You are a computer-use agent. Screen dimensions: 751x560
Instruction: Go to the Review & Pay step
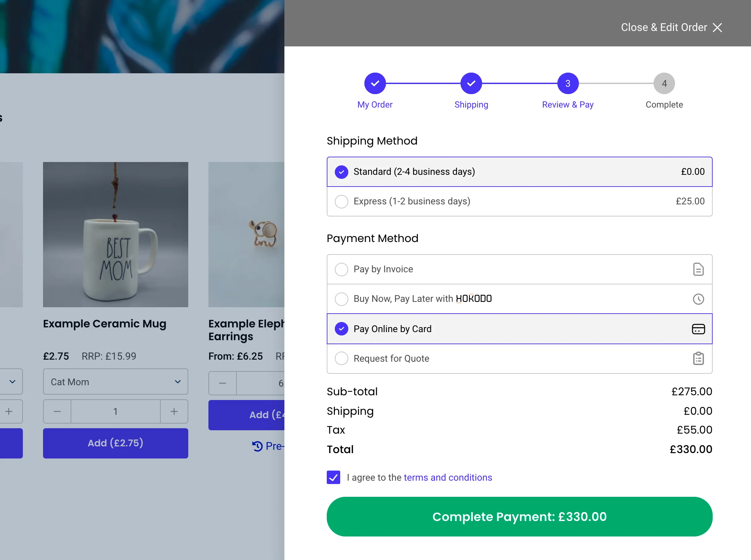(567, 83)
